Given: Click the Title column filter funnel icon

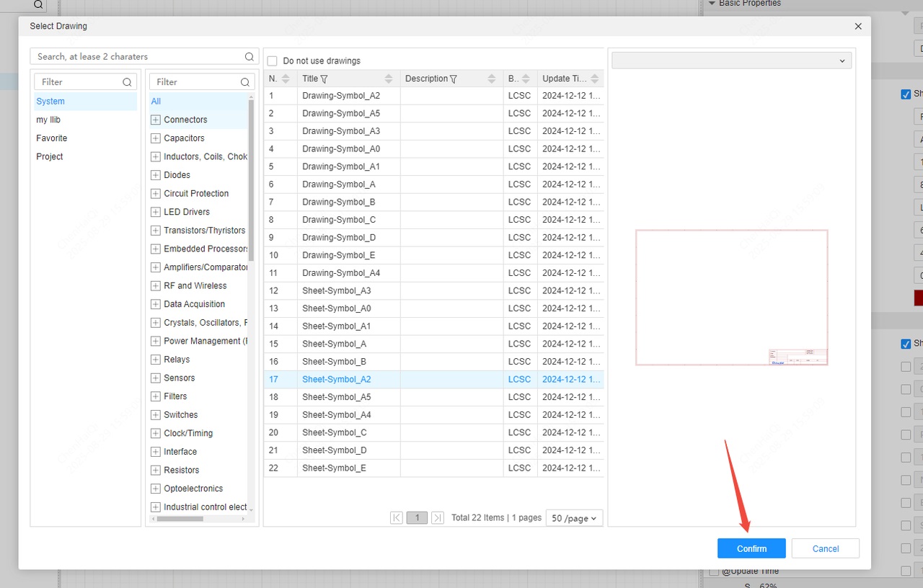Looking at the screenshot, I should click(324, 79).
